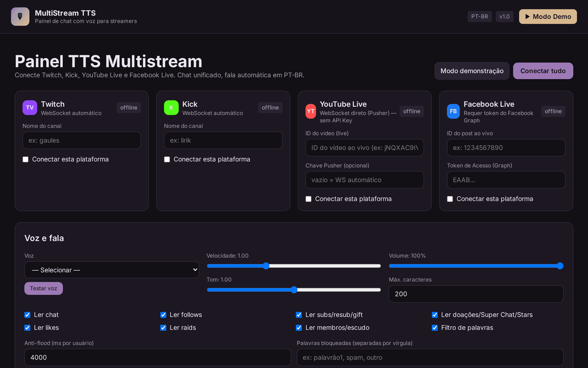588x368 pixels.
Task: Open the Voz Selecionar dropdown
Action: click(112, 270)
